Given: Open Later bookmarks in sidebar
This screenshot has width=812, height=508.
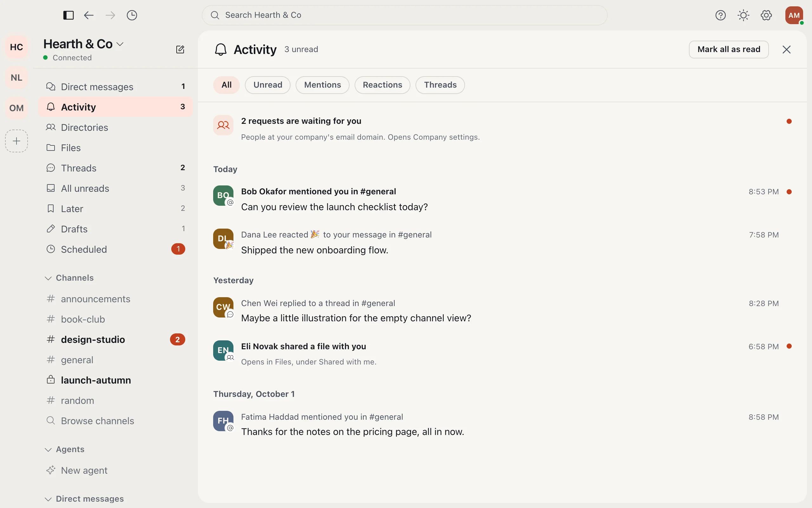Looking at the screenshot, I should click(x=115, y=209).
